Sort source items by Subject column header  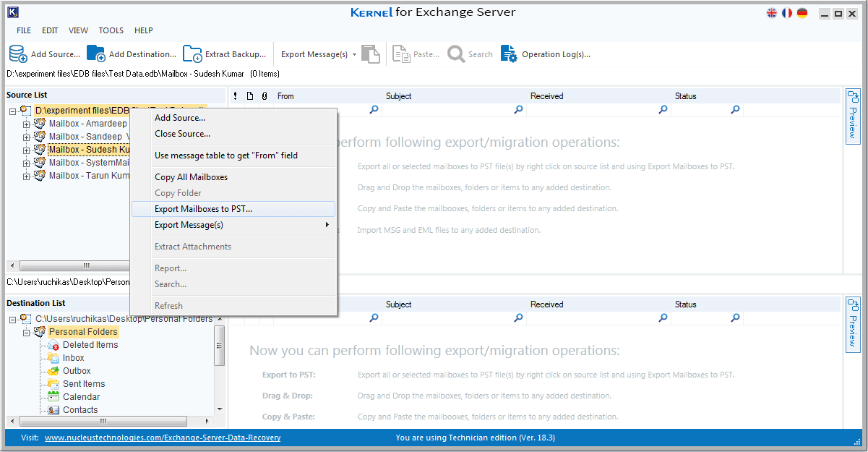[455, 95]
